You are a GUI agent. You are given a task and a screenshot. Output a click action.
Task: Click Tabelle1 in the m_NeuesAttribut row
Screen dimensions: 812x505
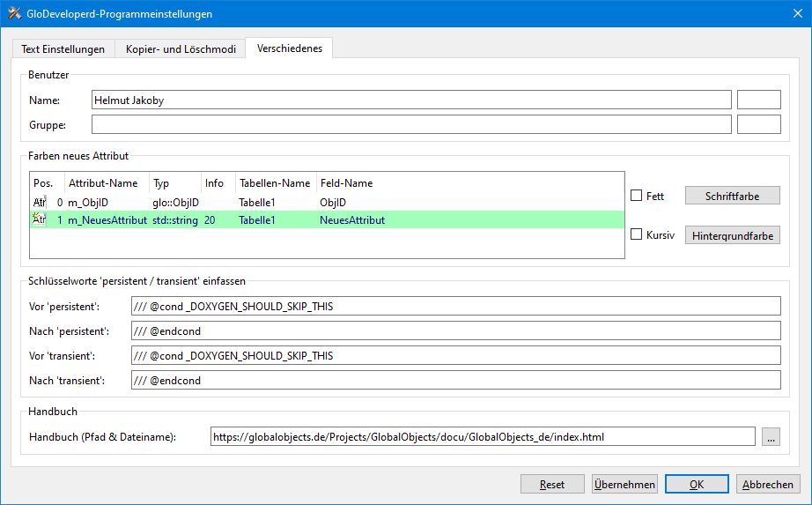coord(257,219)
